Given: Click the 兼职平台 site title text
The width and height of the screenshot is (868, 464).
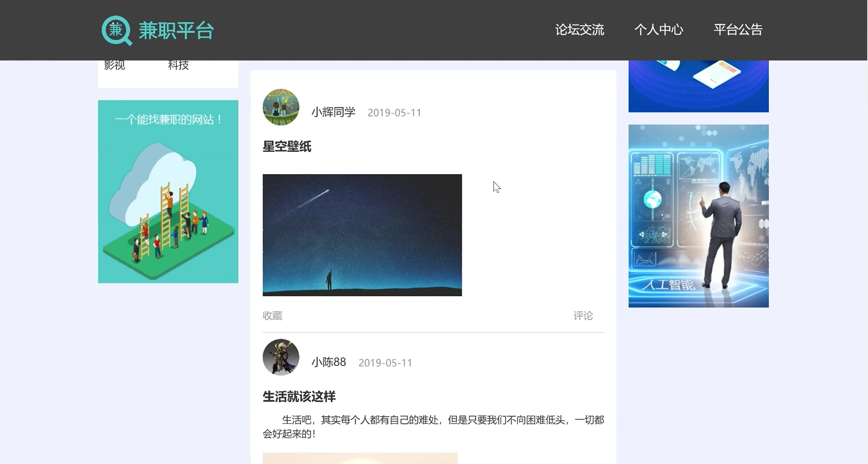Looking at the screenshot, I should click(176, 30).
